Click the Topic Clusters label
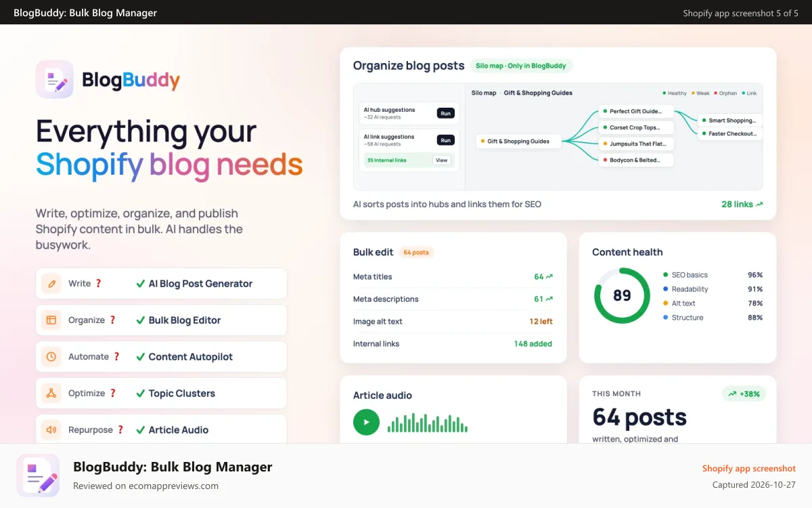The image size is (812, 508). pyautogui.click(x=182, y=394)
